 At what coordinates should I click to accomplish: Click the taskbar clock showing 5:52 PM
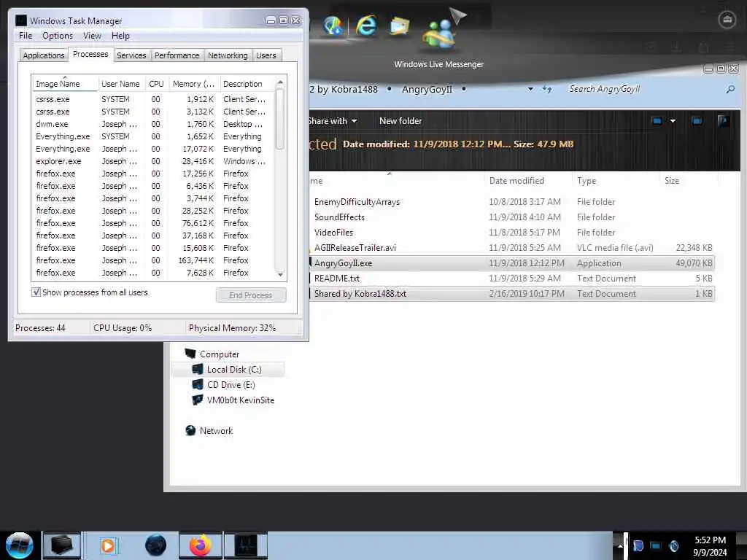click(x=710, y=545)
